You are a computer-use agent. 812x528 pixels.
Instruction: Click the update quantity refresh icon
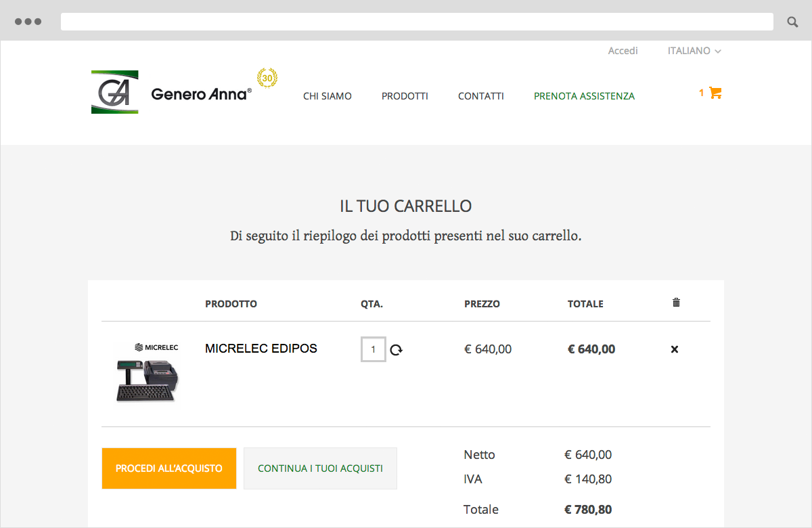click(x=397, y=349)
